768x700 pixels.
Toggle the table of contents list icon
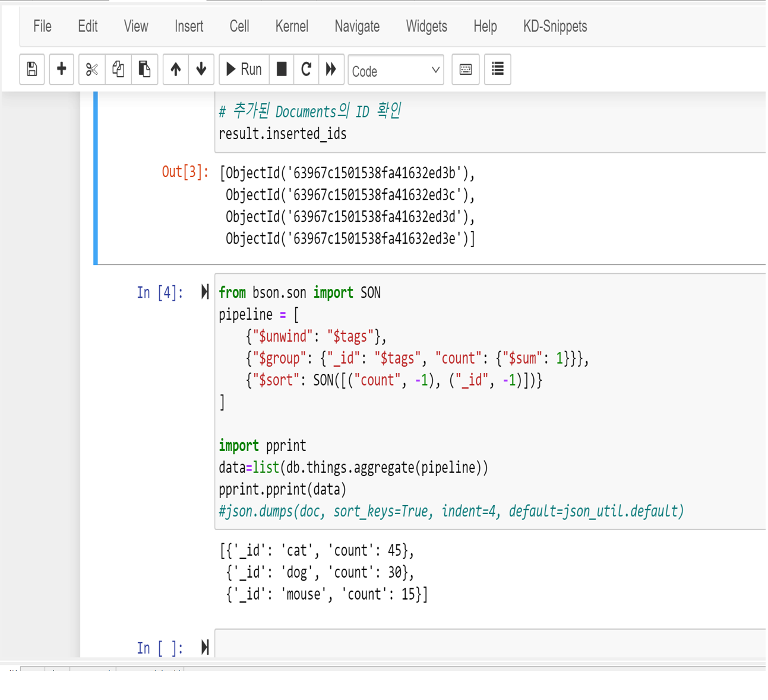[x=498, y=70]
